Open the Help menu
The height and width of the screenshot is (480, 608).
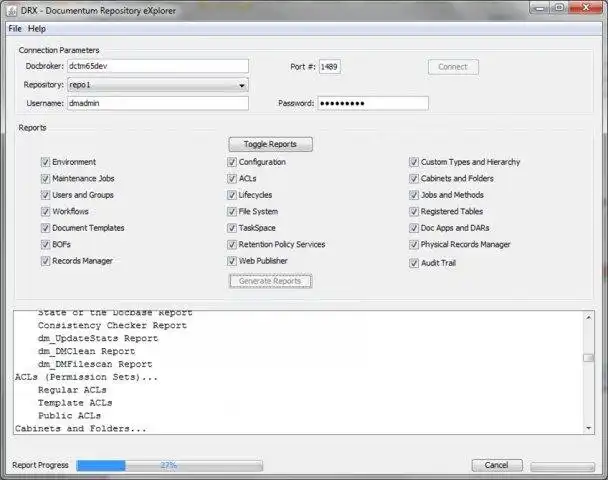pyautogui.click(x=36, y=28)
